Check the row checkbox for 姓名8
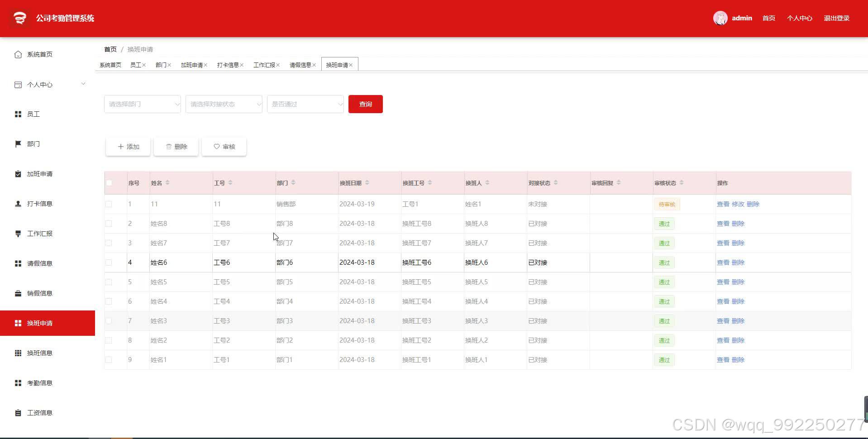Viewport: 868px width, 439px height. tap(109, 224)
